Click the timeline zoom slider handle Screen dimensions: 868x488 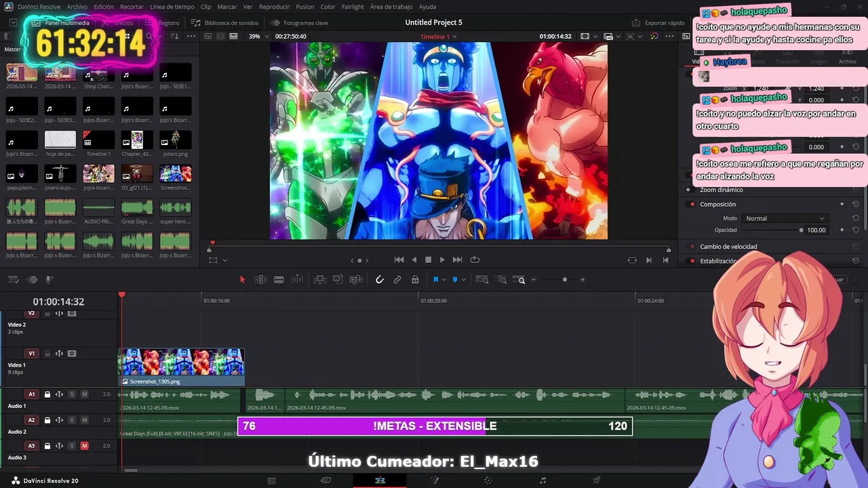coord(564,279)
